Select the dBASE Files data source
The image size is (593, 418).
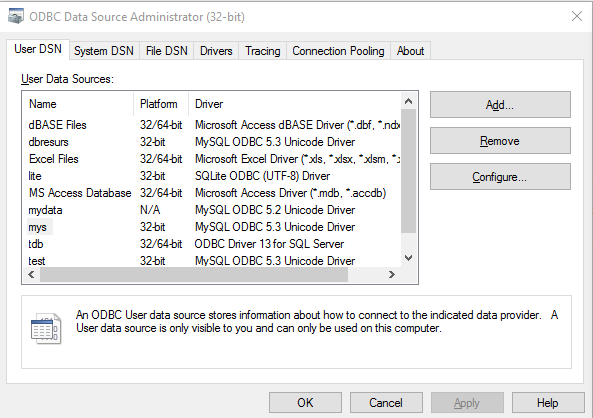(57, 125)
